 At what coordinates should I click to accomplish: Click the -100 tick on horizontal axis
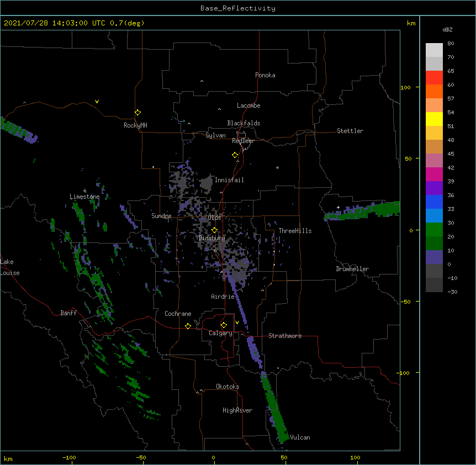point(69,458)
